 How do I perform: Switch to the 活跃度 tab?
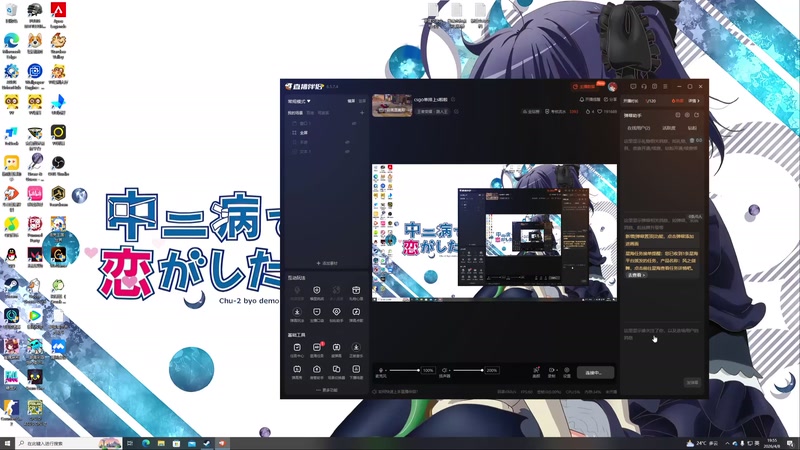tap(669, 128)
